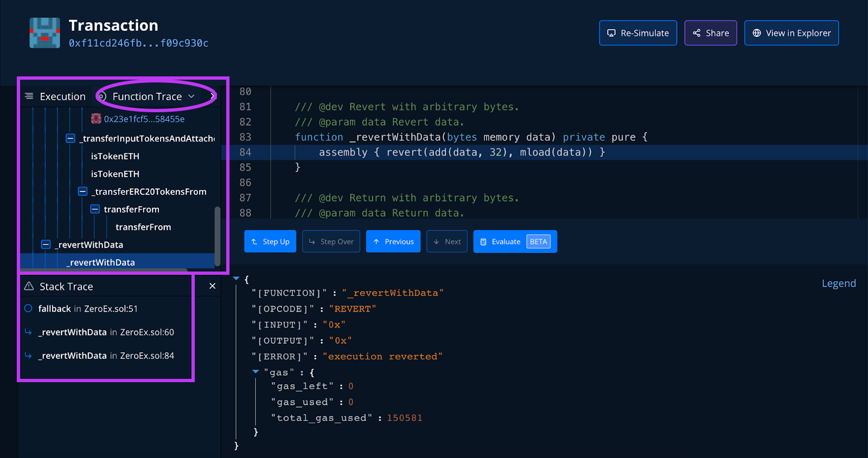Click the "[OPCODE]" : "REVERT" JSON entry
868x458 pixels.
point(314,309)
